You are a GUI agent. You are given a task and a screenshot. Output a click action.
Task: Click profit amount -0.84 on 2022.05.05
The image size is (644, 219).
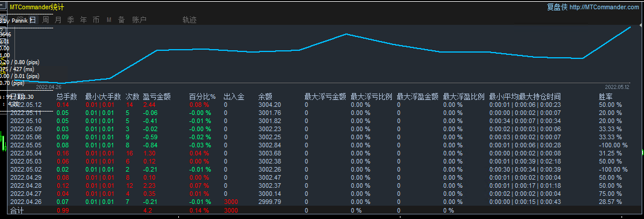point(150,145)
